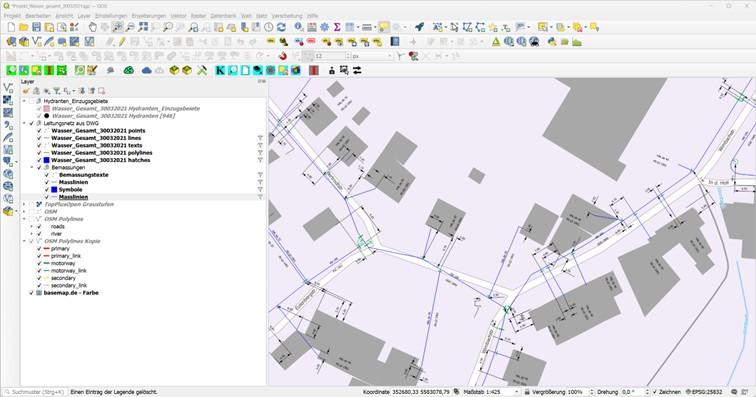Click the Koordinate field in status bar
The image size is (756, 397).
(420, 392)
